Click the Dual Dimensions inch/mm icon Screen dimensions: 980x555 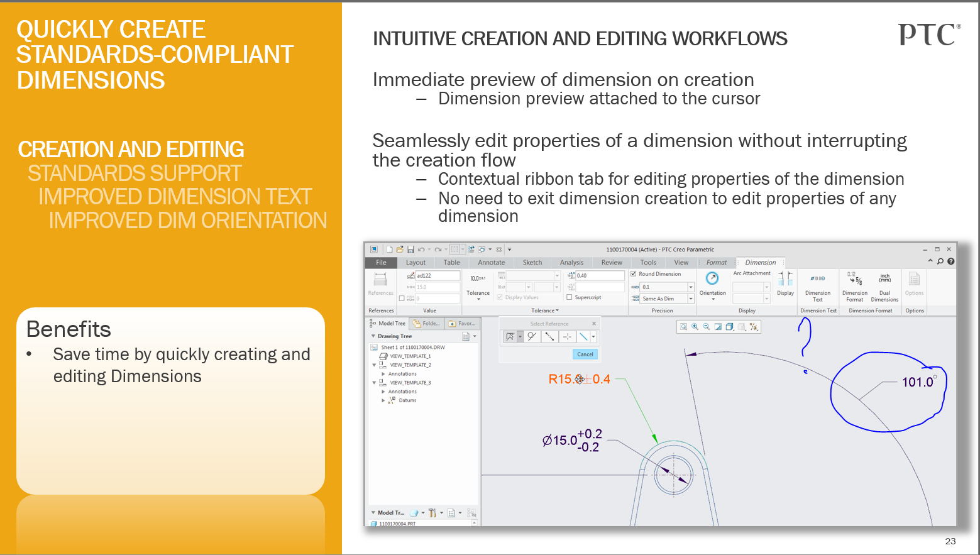coord(885,278)
